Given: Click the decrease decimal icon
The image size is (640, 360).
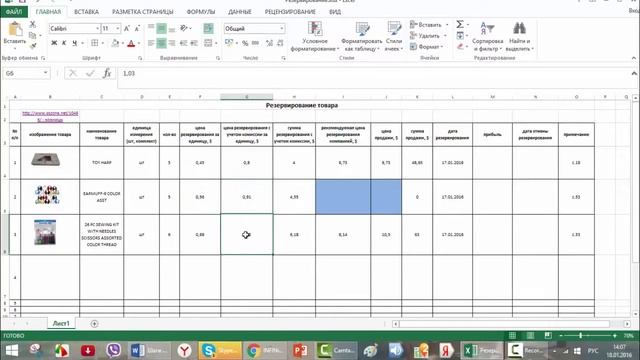Looking at the screenshot, I should pos(280,43).
